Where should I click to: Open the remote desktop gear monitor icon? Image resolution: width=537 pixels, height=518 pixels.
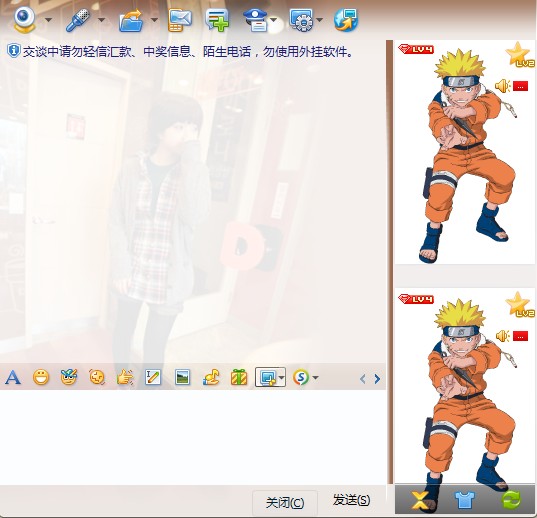(301, 20)
